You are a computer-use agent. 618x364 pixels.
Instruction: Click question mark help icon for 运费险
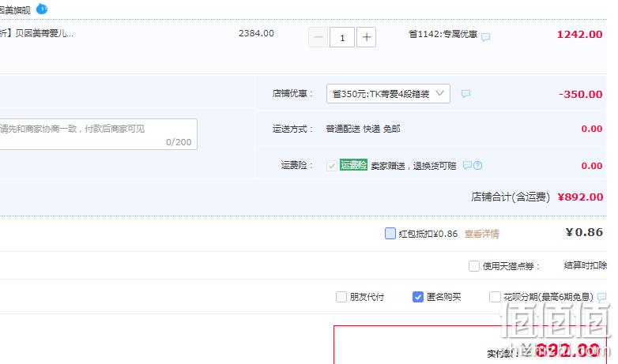coord(477,166)
